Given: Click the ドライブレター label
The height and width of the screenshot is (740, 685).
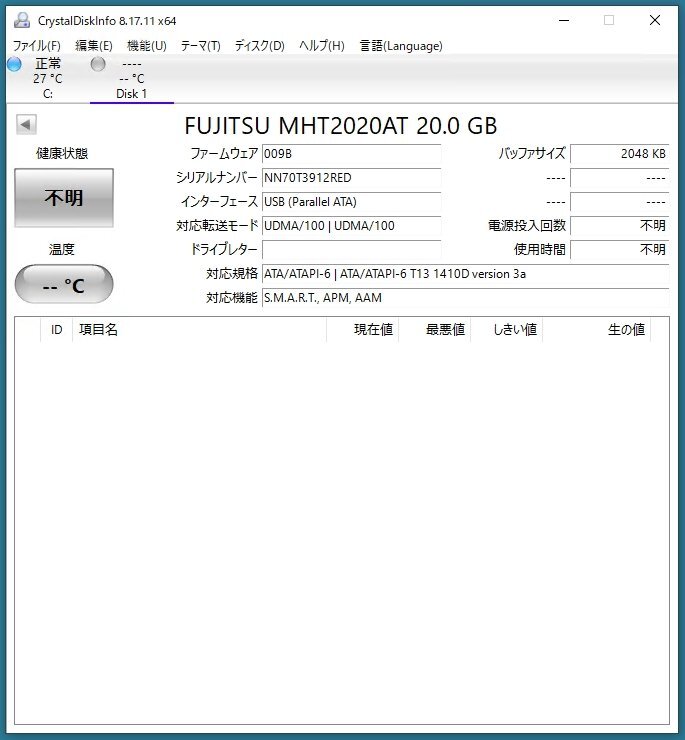Looking at the screenshot, I should (224, 250).
